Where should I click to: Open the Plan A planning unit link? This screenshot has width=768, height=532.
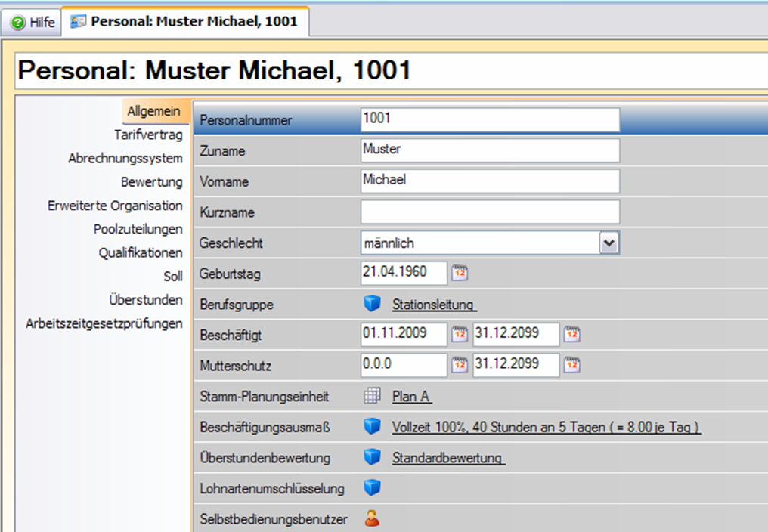point(412,397)
